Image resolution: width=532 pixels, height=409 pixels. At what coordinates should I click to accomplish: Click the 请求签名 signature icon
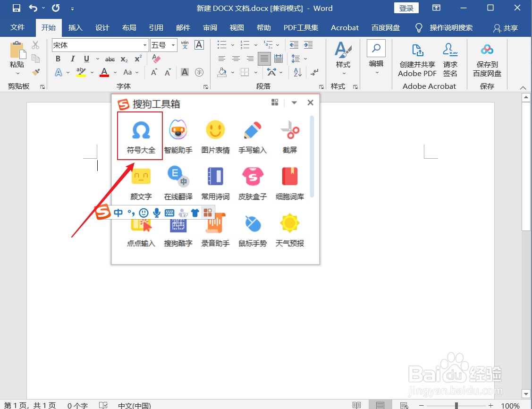(450, 60)
